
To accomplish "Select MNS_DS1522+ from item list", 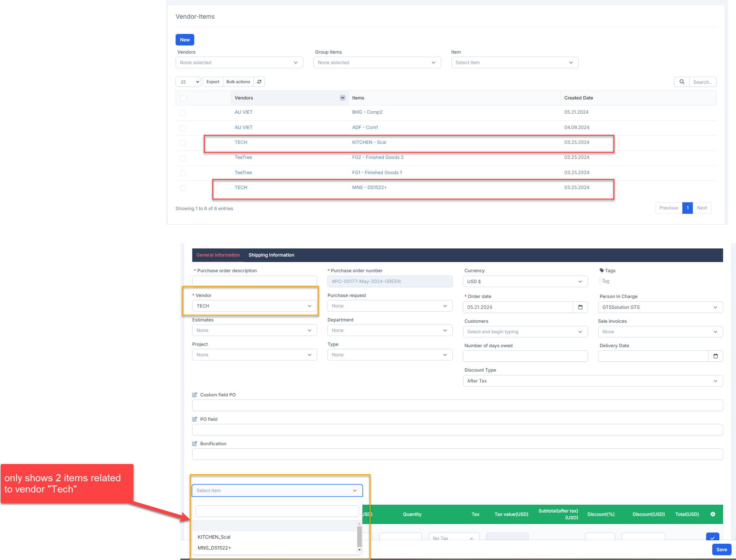I will tap(214, 548).
